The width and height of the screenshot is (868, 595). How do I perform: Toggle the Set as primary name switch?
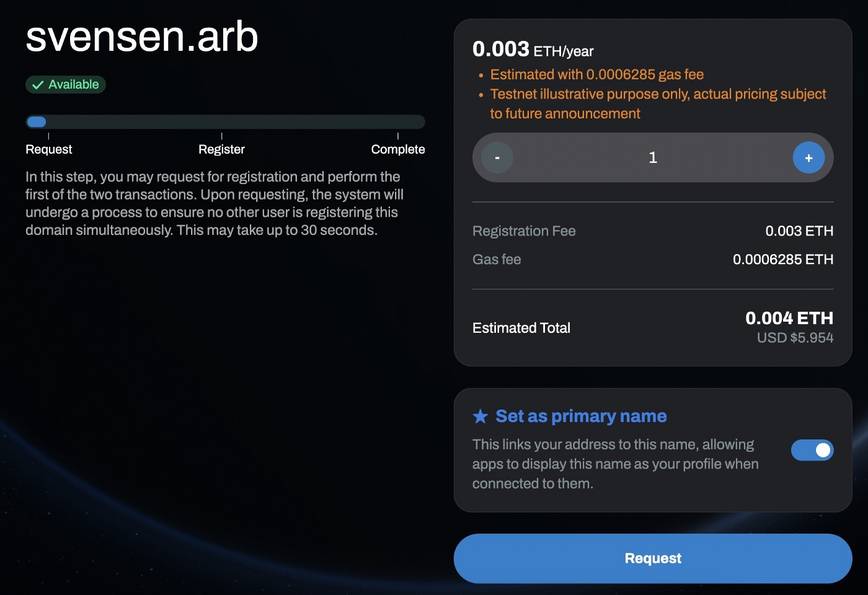[x=812, y=450]
